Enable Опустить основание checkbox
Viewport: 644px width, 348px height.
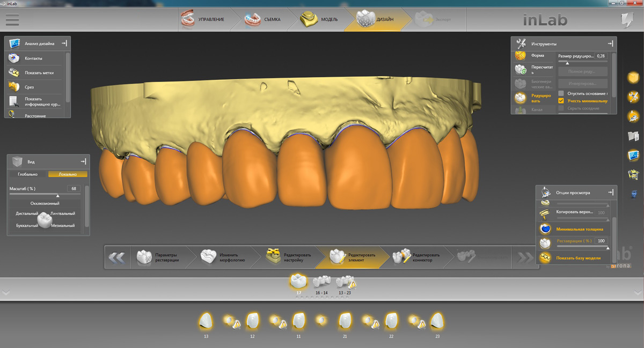[561, 93]
